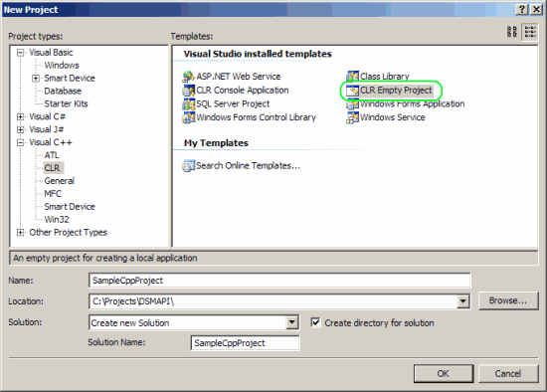This screenshot has width=547, height=392.
Task: Select General under Visual C++
Action: click(60, 181)
